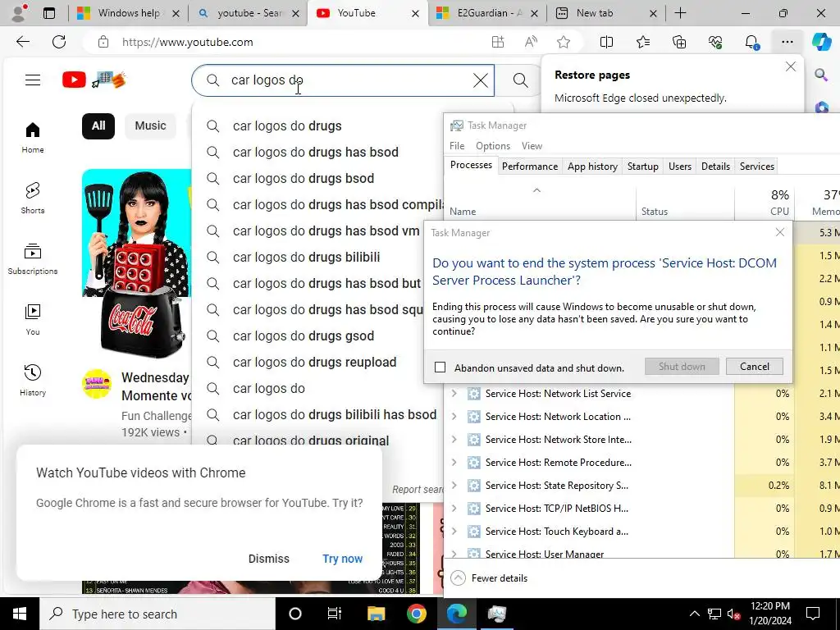The width and height of the screenshot is (840, 630).
Task: Open the YouTube guide hamburger menu
Action: tap(33, 80)
